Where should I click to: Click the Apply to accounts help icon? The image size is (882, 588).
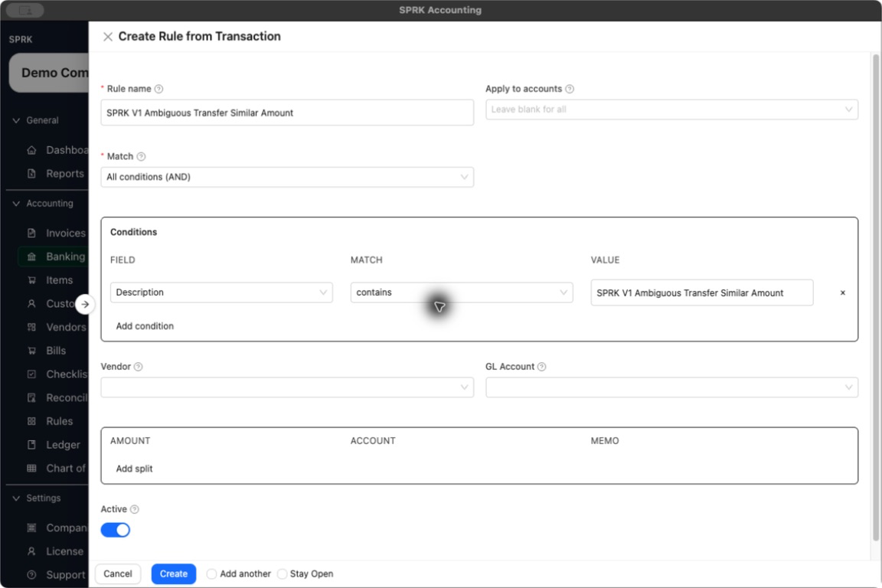[x=570, y=89]
